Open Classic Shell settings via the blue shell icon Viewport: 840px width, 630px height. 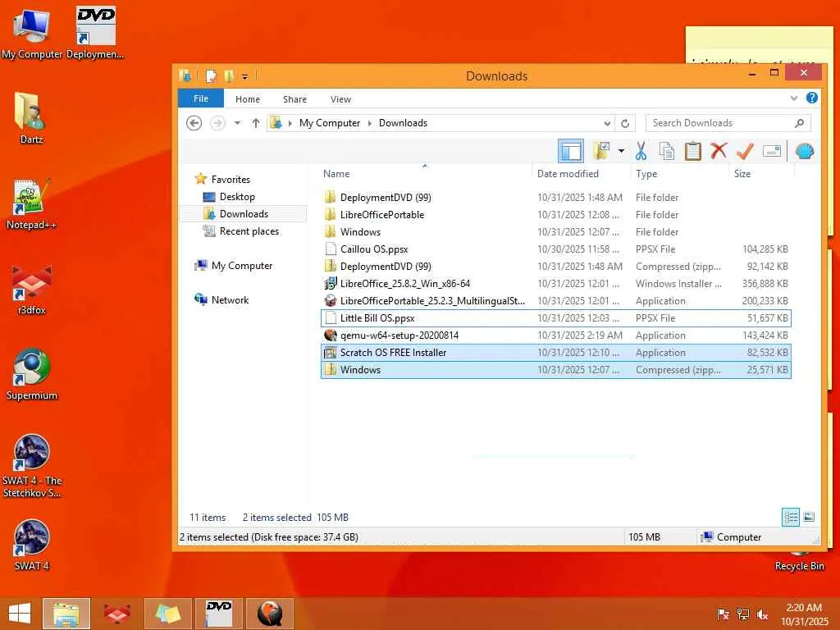click(x=805, y=152)
